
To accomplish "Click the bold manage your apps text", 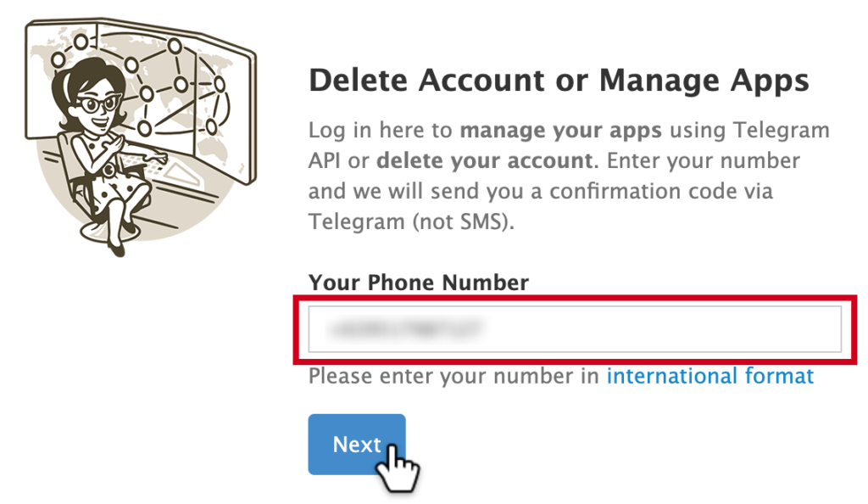I will (561, 131).
